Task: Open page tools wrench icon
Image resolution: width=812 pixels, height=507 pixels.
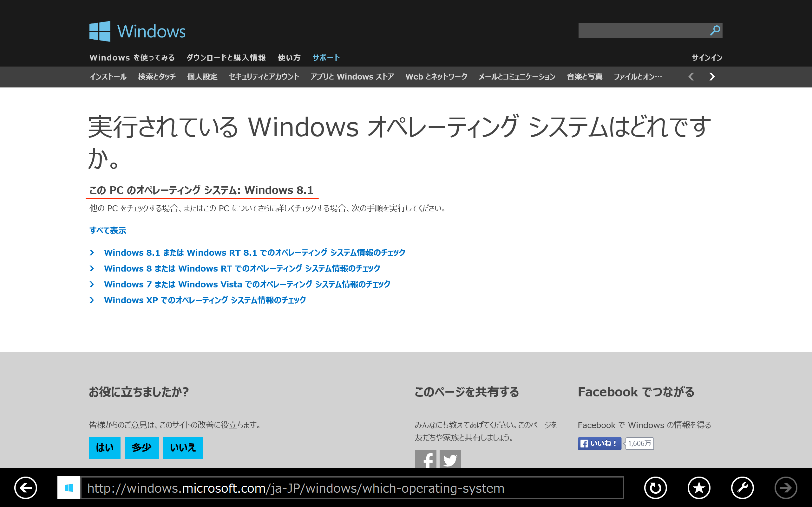Action: click(x=742, y=488)
